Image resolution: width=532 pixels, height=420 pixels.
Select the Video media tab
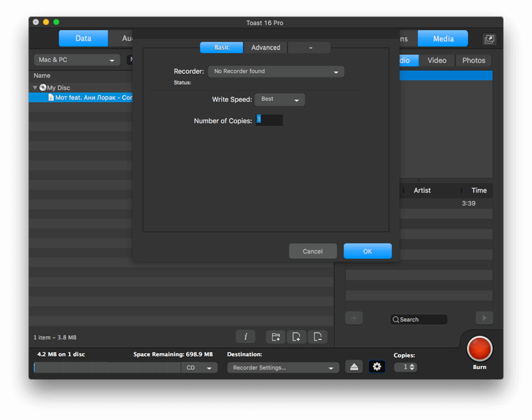[x=437, y=60]
